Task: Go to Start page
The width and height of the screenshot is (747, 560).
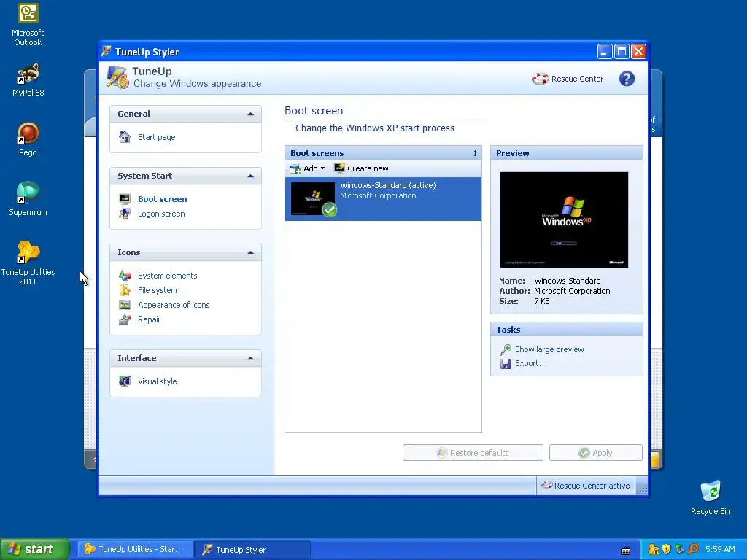Action: click(157, 137)
